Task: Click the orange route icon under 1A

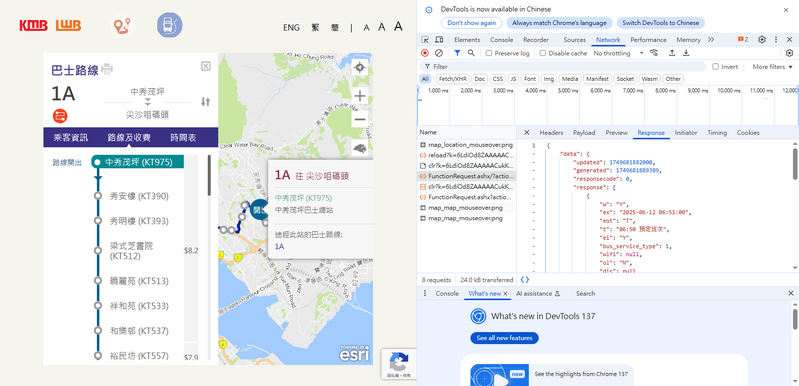Action: click(60, 116)
